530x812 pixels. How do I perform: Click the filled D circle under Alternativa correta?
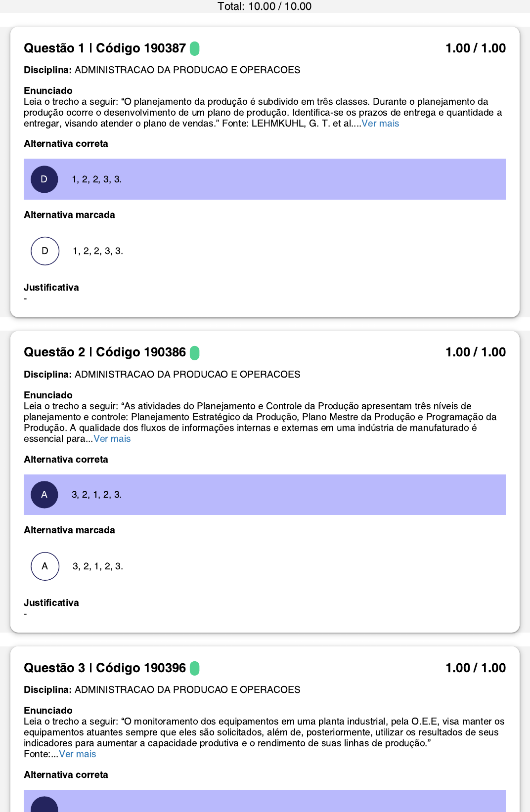(44, 179)
